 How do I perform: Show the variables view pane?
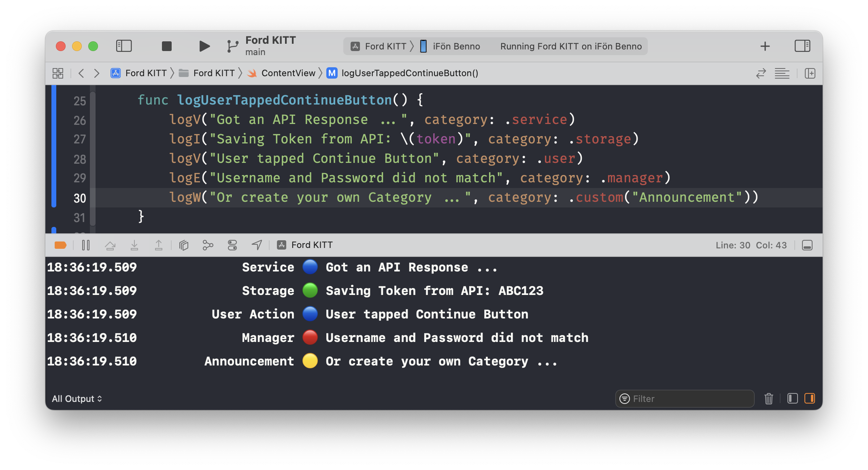coord(793,399)
